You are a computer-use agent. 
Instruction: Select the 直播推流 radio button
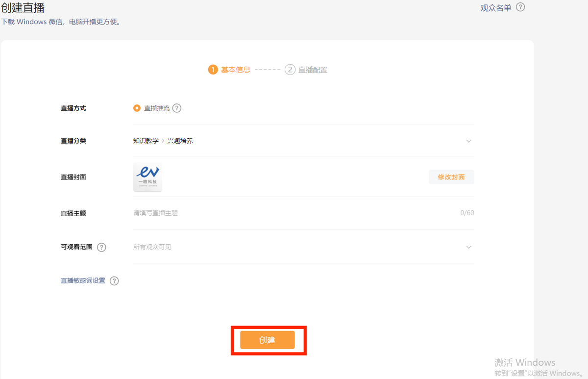[137, 108]
